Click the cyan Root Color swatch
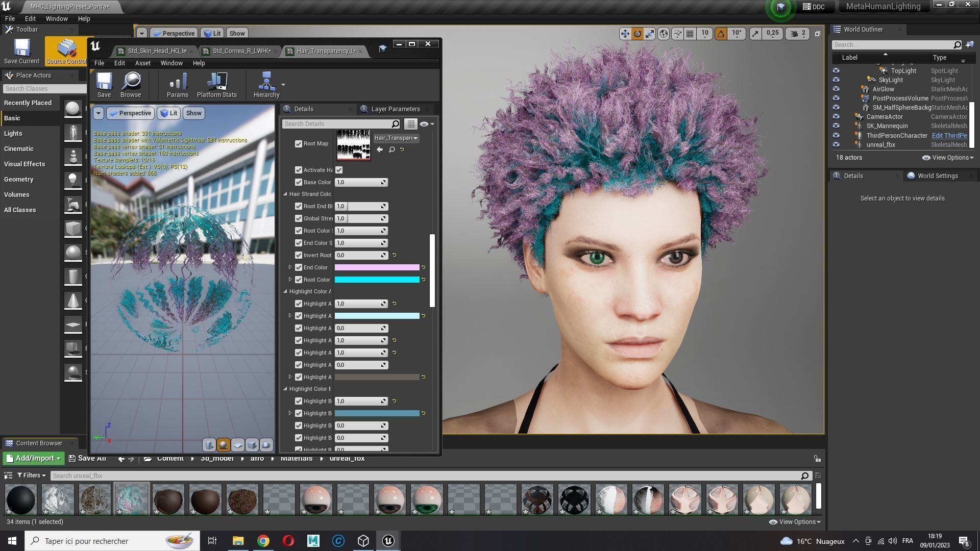Screen dimensions: 980x551 (377, 280)
